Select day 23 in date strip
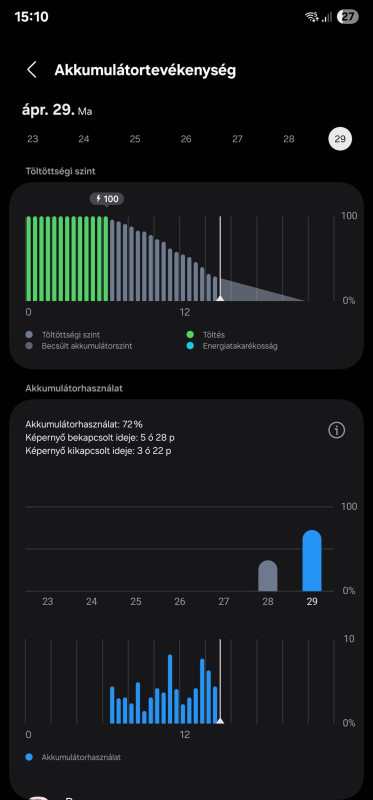373x800 pixels. (33, 139)
